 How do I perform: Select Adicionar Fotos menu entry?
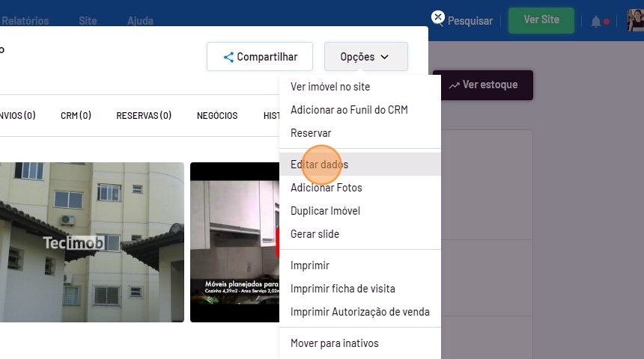tap(326, 188)
